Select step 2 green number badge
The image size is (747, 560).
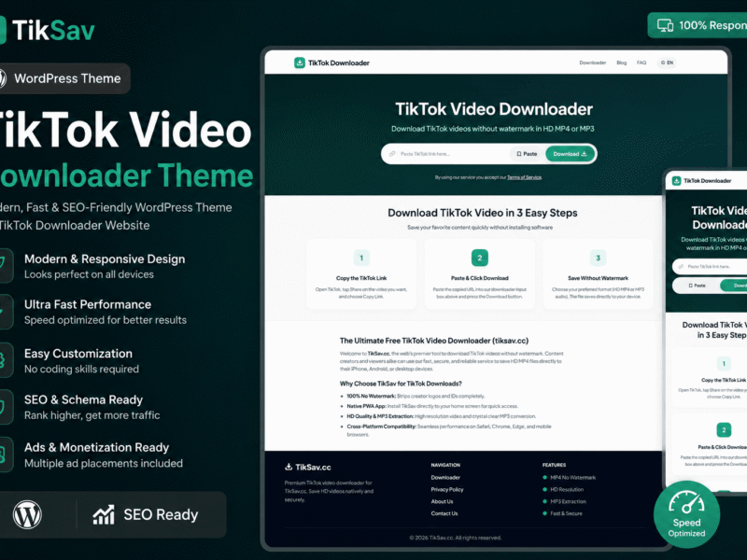click(x=480, y=259)
